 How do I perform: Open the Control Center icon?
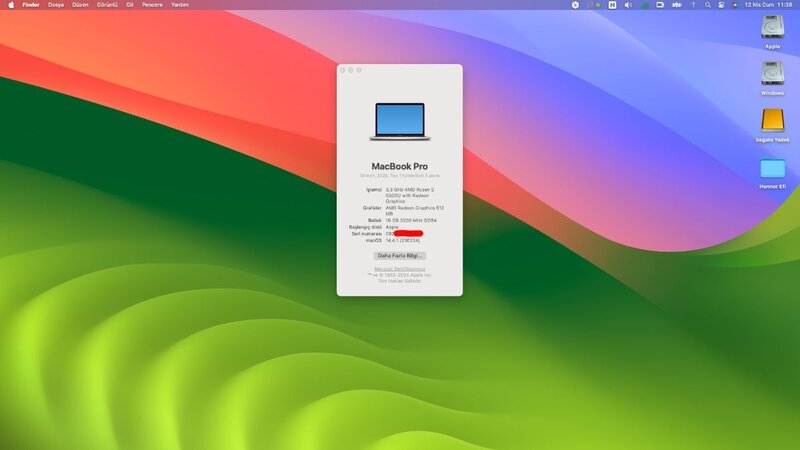[721, 5]
